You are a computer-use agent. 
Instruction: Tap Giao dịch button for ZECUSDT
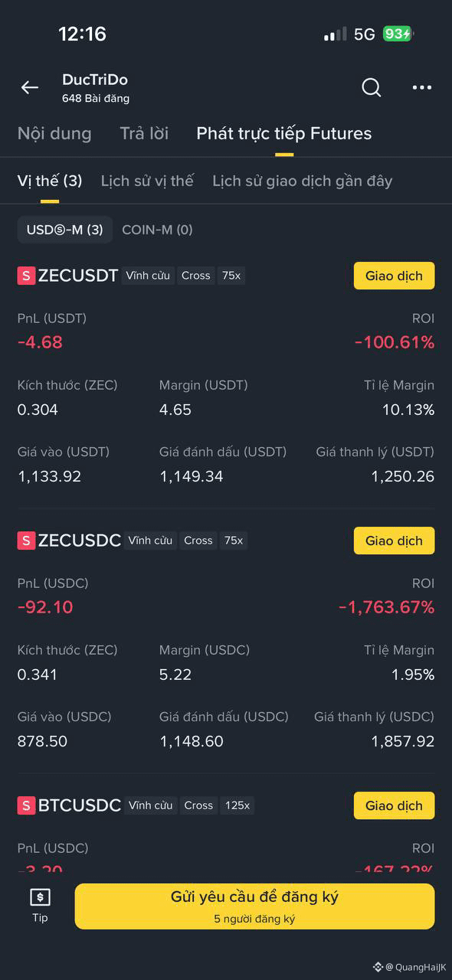394,276
